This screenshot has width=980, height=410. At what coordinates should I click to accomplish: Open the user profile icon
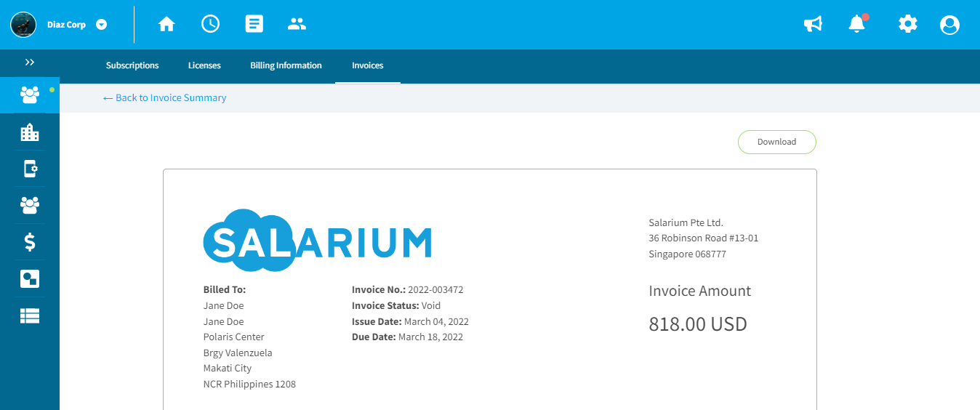(x=949, y=25)
